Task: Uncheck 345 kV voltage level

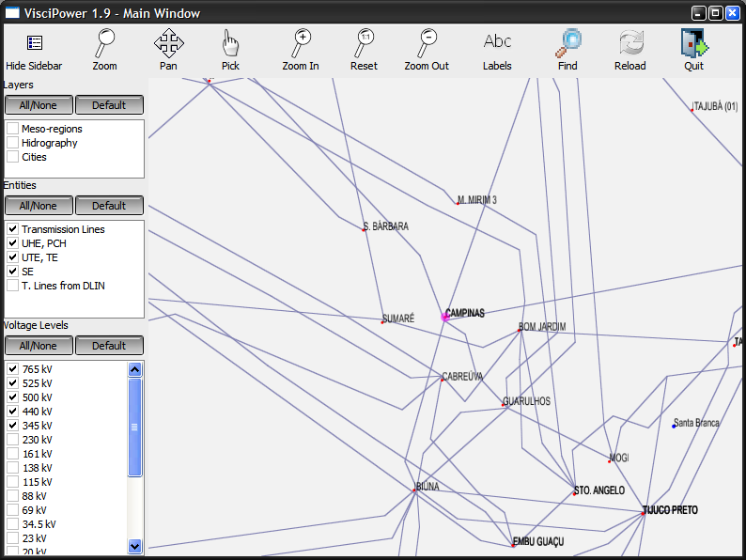Action: [13, 426]
